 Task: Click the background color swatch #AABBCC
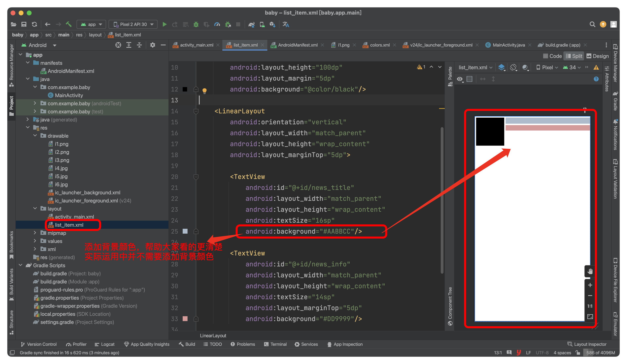pyautogui.click(x=184, y=231)
